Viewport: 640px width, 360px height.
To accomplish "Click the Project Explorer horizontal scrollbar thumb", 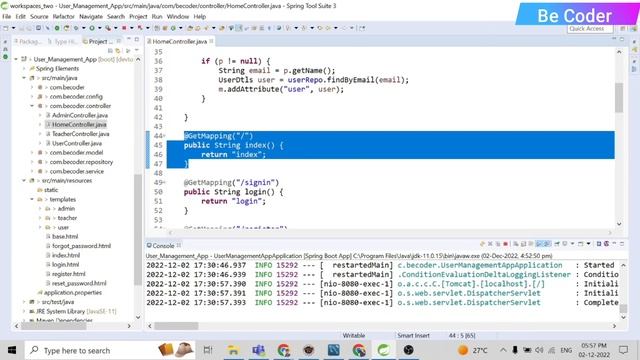I will pos(53,326).
